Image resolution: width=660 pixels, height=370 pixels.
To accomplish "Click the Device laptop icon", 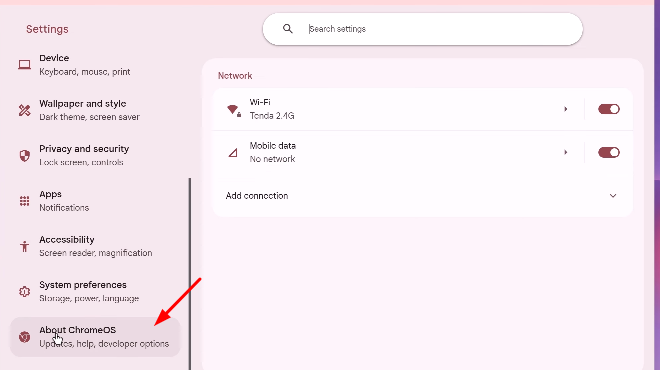I will click(x=24, y=65).
